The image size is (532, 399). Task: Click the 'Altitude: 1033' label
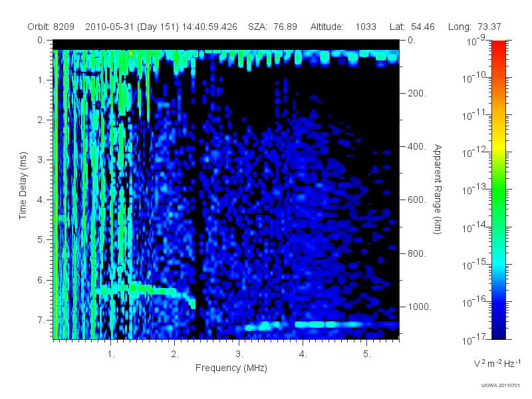pyautogui.click(x=343, y=27)
